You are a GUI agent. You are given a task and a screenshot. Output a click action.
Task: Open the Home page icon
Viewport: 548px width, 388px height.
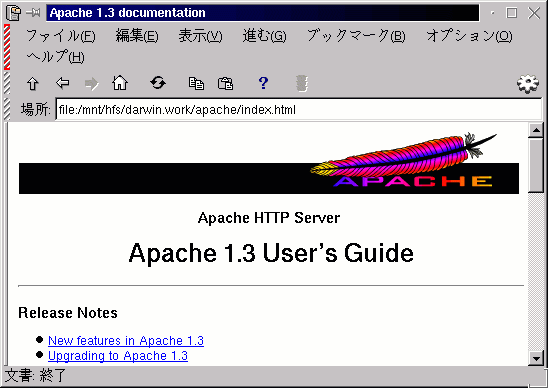(120, 83)
